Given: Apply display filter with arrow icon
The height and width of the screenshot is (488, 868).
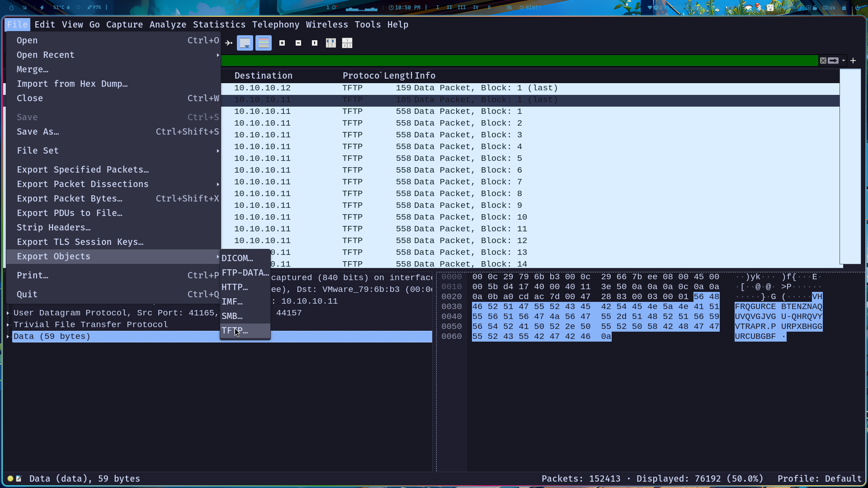Looking at the screenshot, I should (x=833, y=61).
